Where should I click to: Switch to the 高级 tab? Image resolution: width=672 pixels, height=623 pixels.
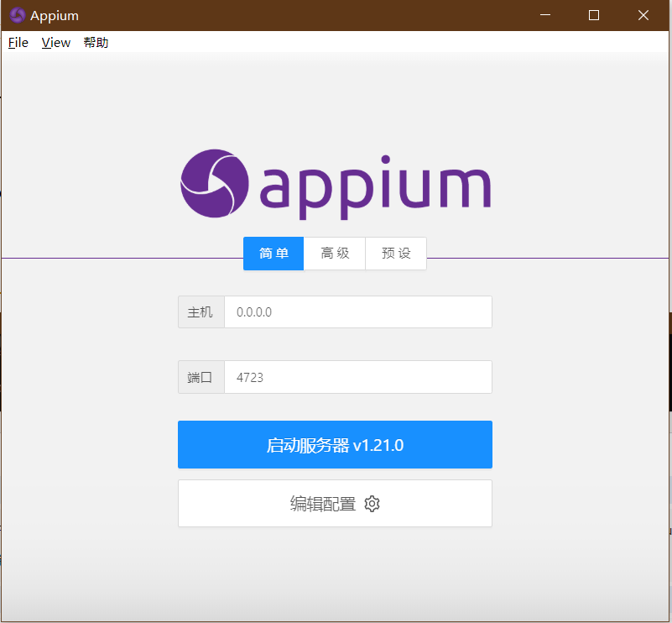(335, 254)
